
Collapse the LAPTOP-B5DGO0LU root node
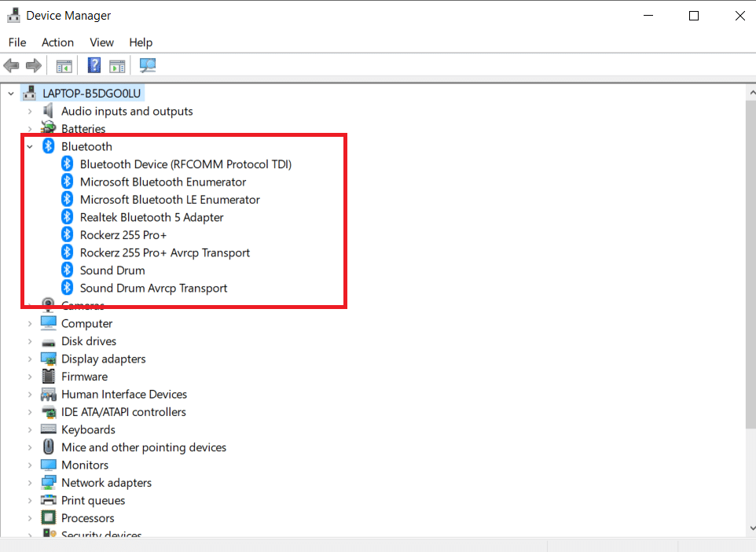click(x=11, y=94)
